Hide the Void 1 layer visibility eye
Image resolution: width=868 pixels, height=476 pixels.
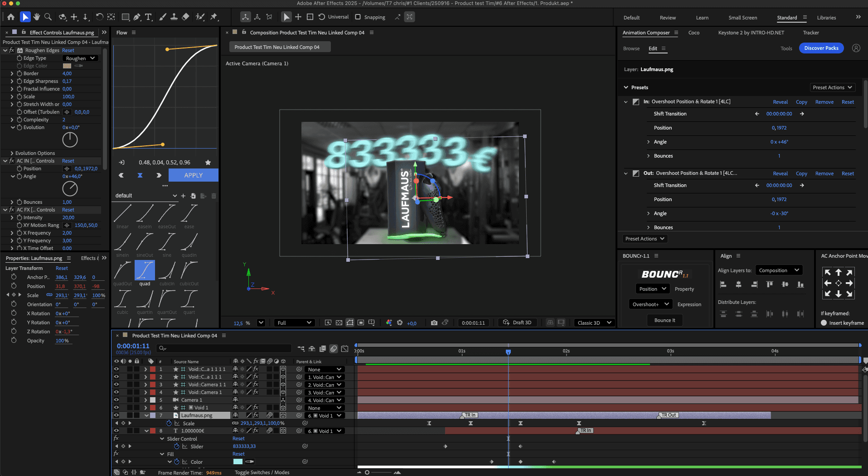click(116, 408)
